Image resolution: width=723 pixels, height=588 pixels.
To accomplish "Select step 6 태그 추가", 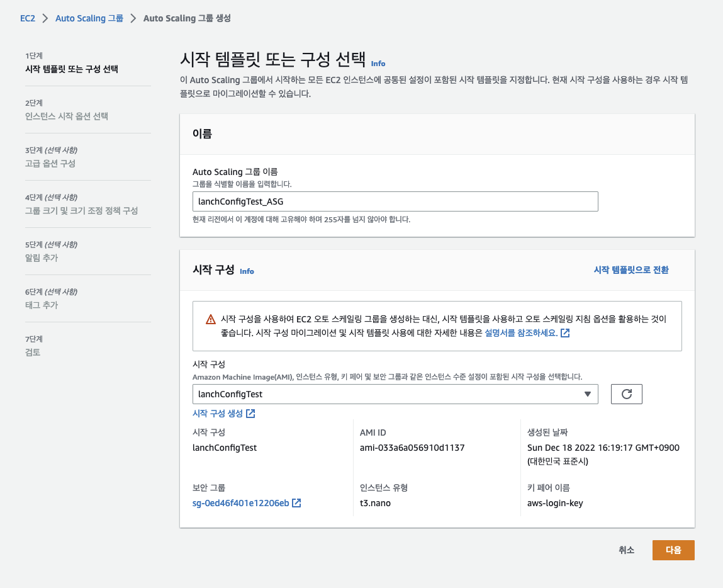I will click(42, 305).
